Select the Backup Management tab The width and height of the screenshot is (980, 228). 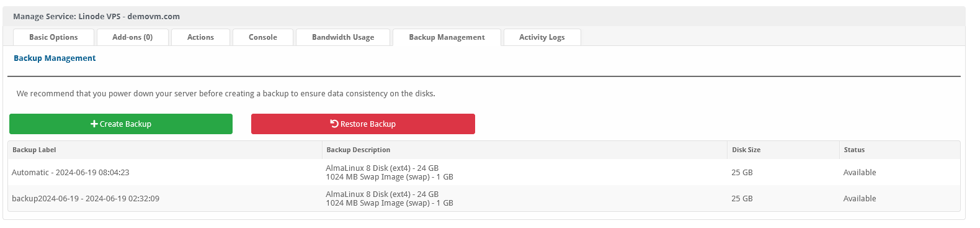(447, 37)
